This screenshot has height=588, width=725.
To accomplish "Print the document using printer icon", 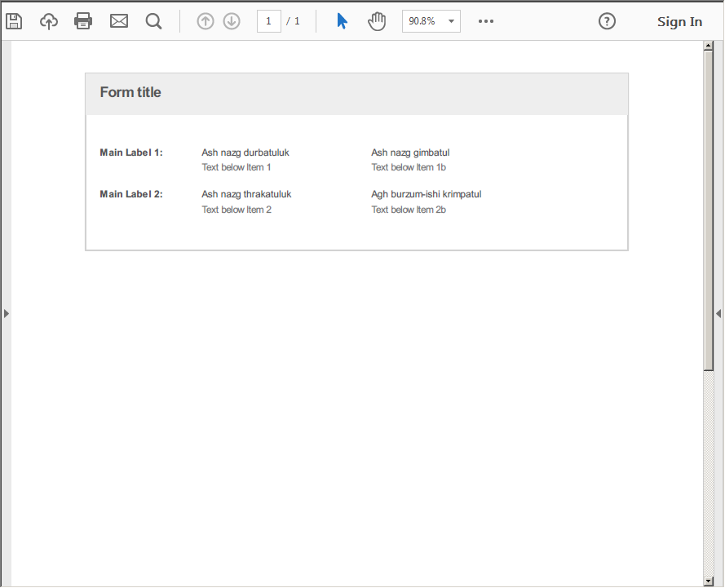I will click(83, 21).
